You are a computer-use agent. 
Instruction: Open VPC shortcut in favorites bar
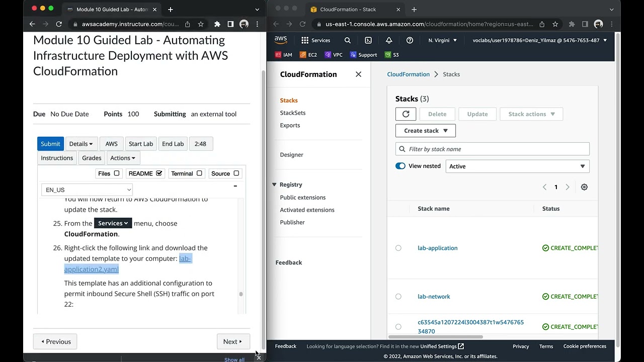334,55
